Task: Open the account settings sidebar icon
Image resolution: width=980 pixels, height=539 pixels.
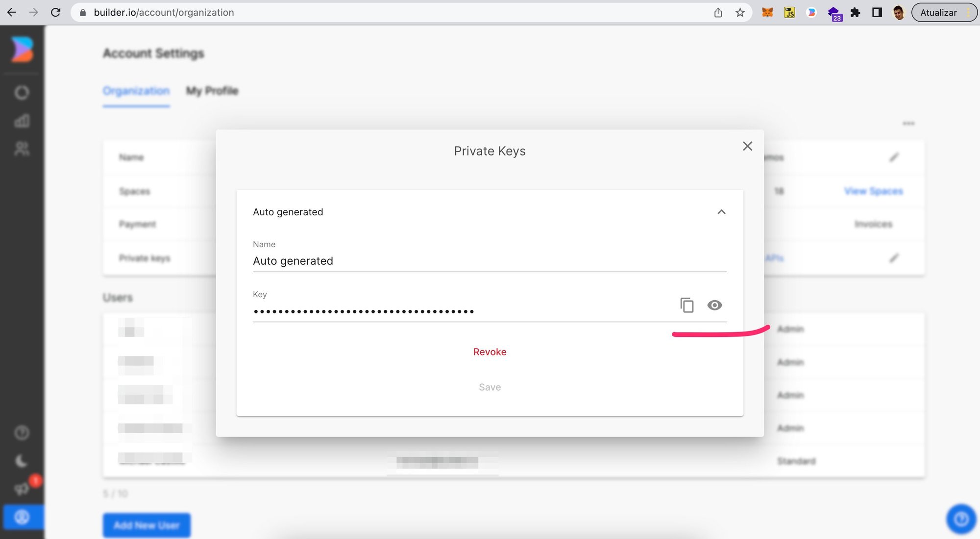Action: pyautogui.click(x=22, y=517)
